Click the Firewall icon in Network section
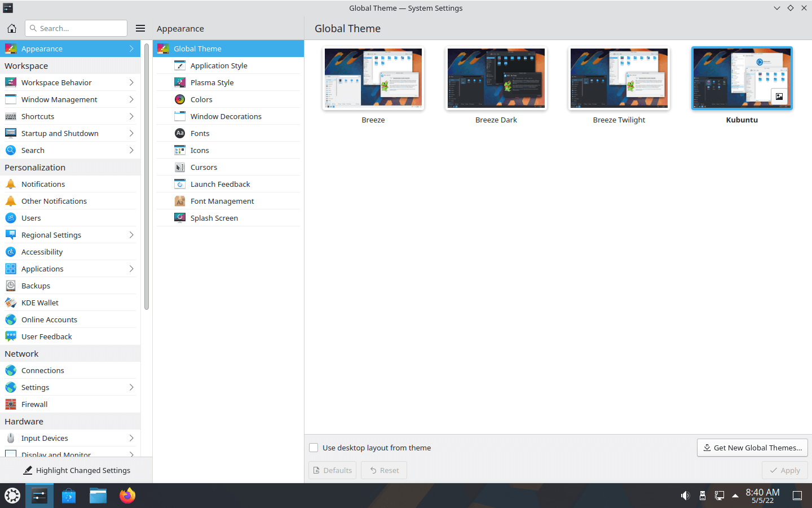 click(x=11, y=404)
